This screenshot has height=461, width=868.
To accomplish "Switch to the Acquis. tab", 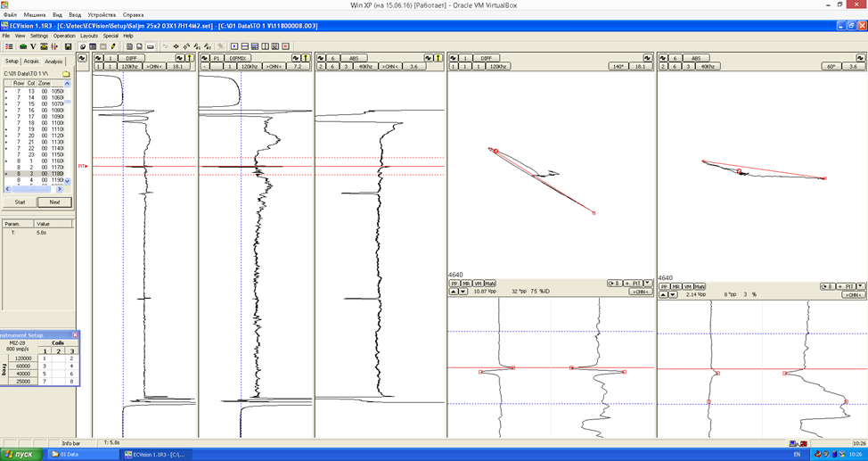I will pyautogui.click(x=31, y=61).
